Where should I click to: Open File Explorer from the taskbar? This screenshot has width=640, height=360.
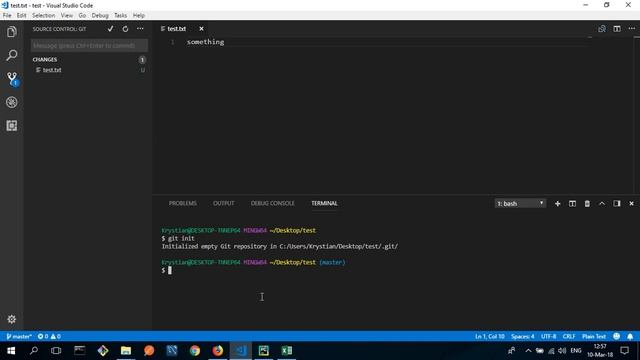(x=126, y=350)
